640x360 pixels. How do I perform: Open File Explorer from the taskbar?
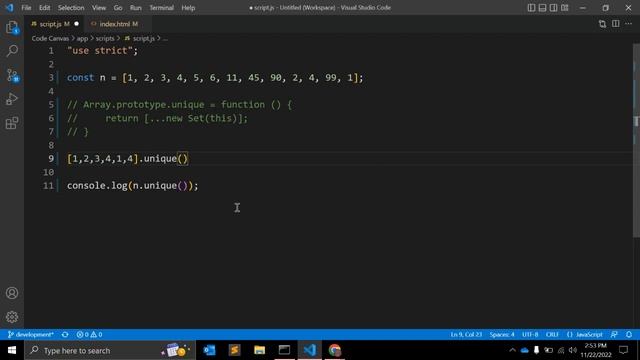[259, 350]
